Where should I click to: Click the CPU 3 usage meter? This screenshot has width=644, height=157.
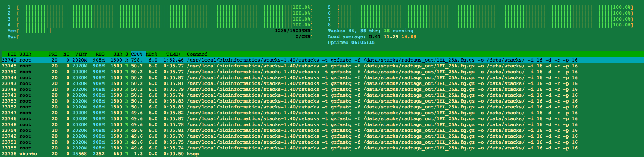click(160, 19)
